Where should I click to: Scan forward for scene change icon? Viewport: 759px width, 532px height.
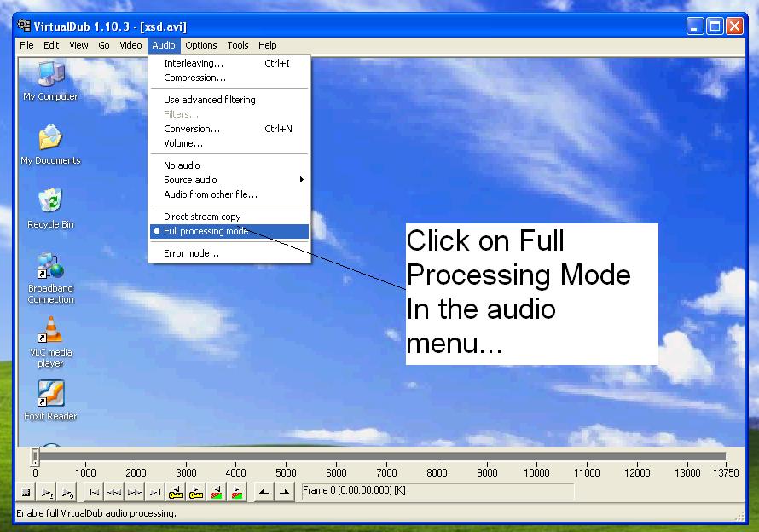pos(237,492)
